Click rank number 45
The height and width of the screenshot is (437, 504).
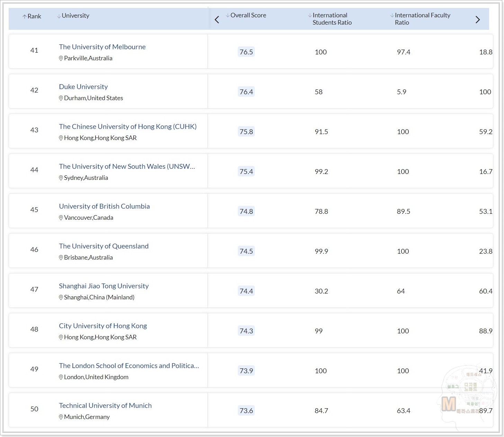tap(34, 210)
